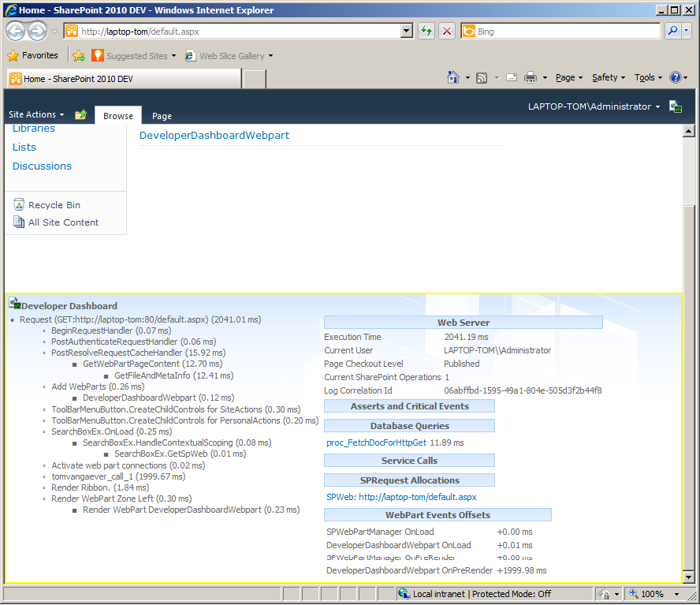This screenshot has height=605, width=700.
Task: Click the All Site Content link
Action: pos(63,222)
